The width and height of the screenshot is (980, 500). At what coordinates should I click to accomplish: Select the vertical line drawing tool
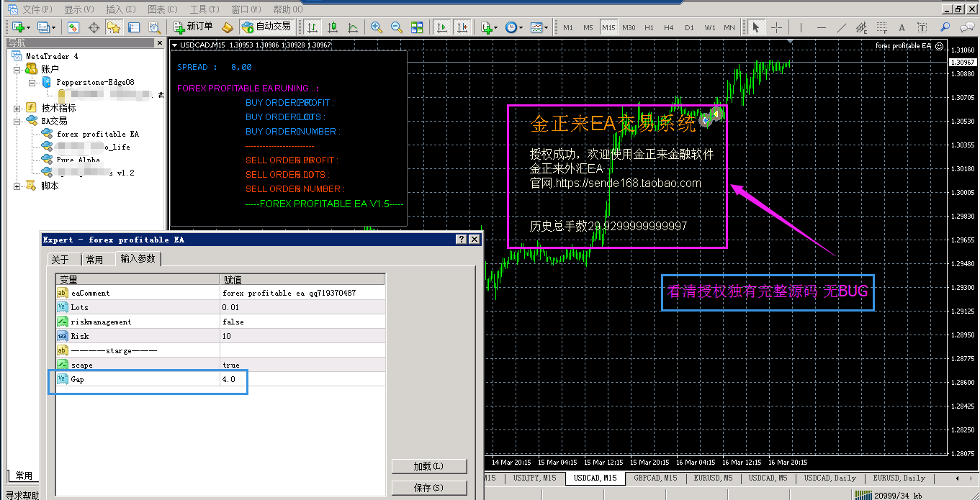click(x=801, y=27)
